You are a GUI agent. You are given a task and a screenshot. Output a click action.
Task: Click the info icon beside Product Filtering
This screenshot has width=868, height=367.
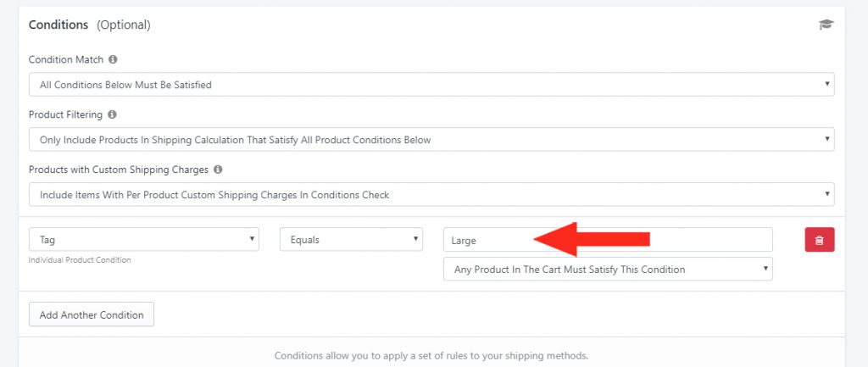(x=112, y=114)
